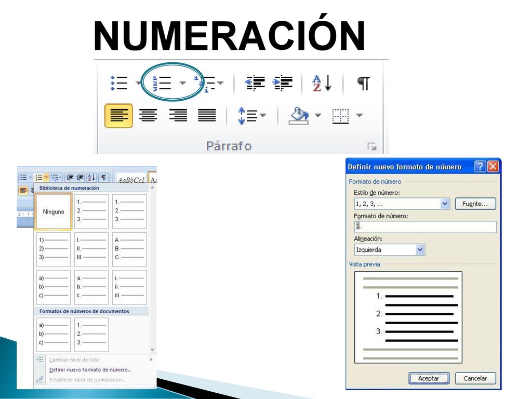Expand line spacing dropdown arrow
Image resolution: width=532 pixels, height=399 pixels.
coord(262,115)
